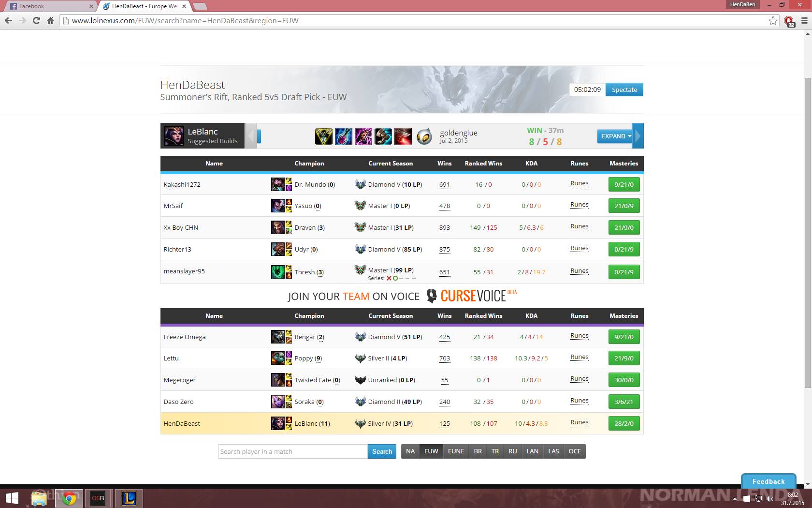
Task: Click the Search button
Action: pos(382,451)
